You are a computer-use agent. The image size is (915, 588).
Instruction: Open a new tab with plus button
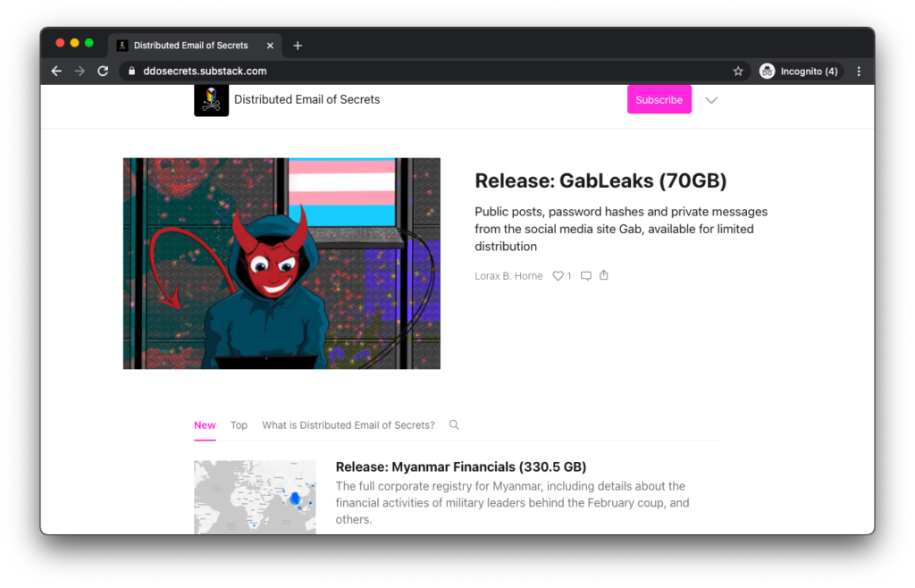point(298,46)
